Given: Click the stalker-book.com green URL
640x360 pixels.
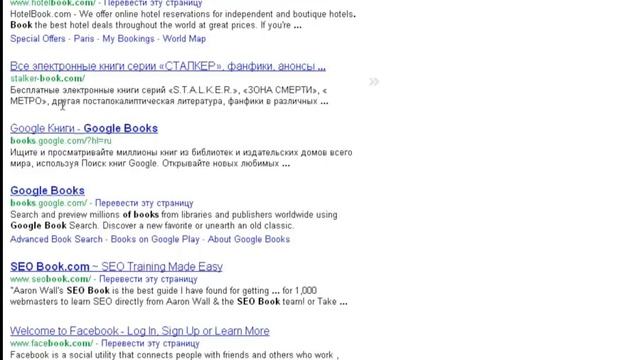Looking at the screenshot, I should pyautogui.click(x=47, y=78).
